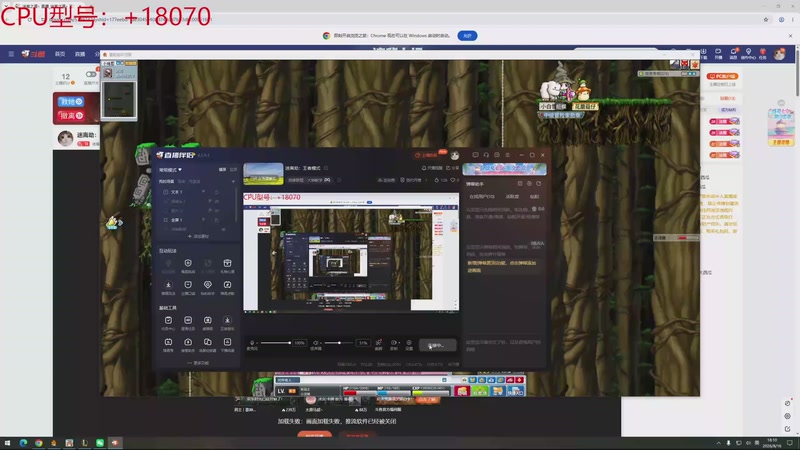Click the plus icon to add a scene
Image resolution: width=800 pixels, height=450 pixels.
pos(233,181)
